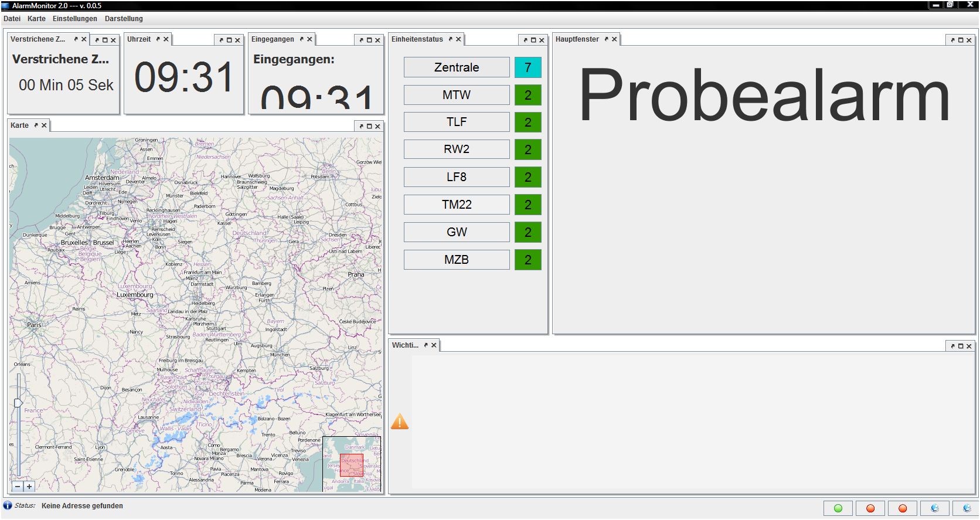Open the Datei menu
The image size is (980, 520).
[x=12, y=19]
